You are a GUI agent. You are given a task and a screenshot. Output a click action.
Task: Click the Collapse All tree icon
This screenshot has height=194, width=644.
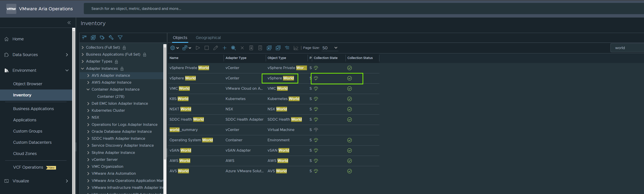coord(84,37)
